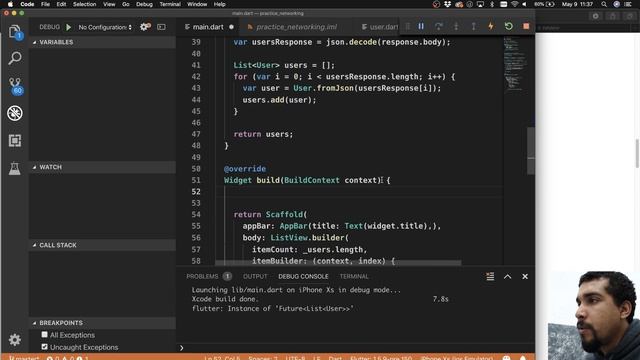
Task: Open the No Configuration dropdown
Action: (105, 27)
